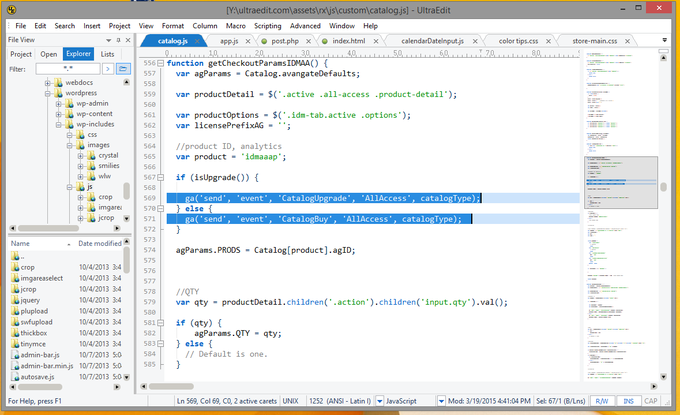This screenshot has height=415, width=680.
Task: Close the File View panel
Action: (128, 40)
